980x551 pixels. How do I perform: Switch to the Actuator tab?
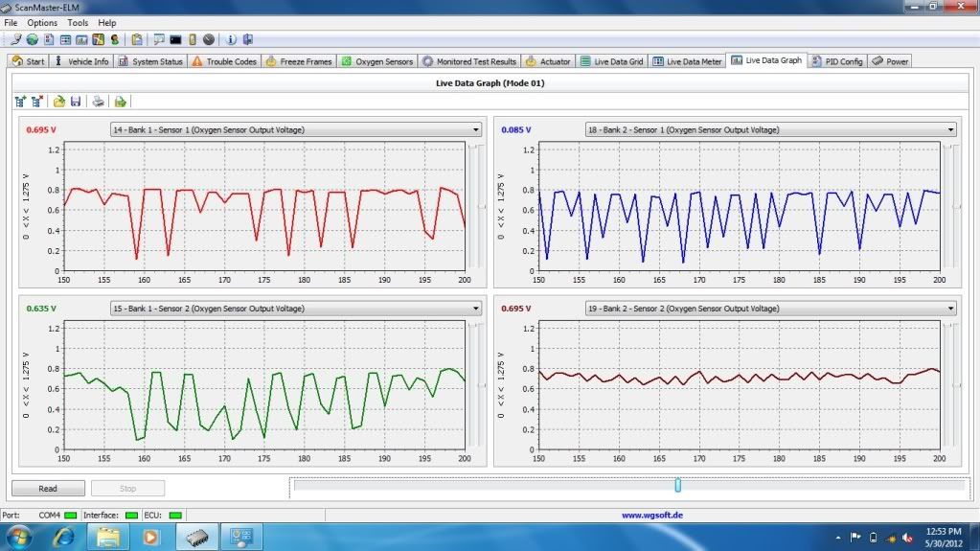[548, 61]
